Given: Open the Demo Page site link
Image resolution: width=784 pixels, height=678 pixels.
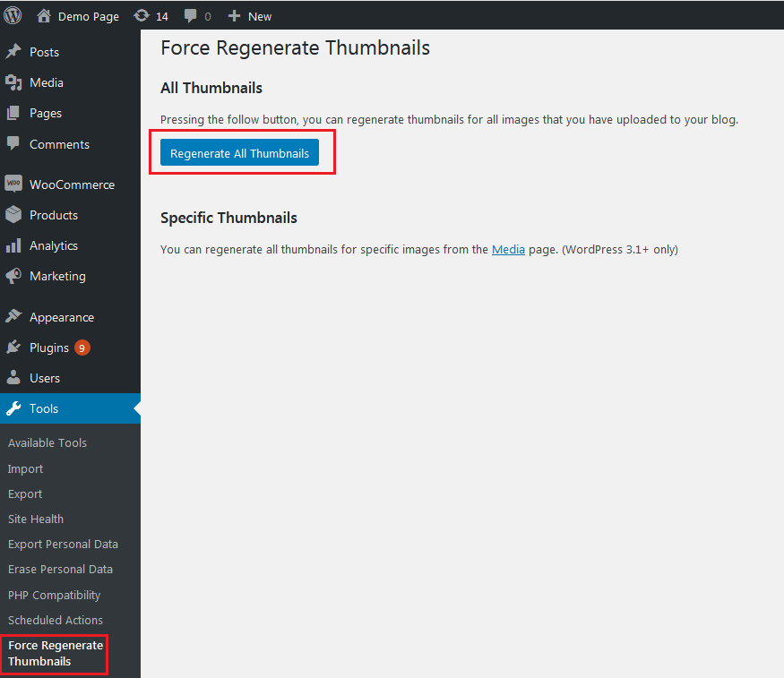Looking at the screenshot, I should [x=89, y=16].
